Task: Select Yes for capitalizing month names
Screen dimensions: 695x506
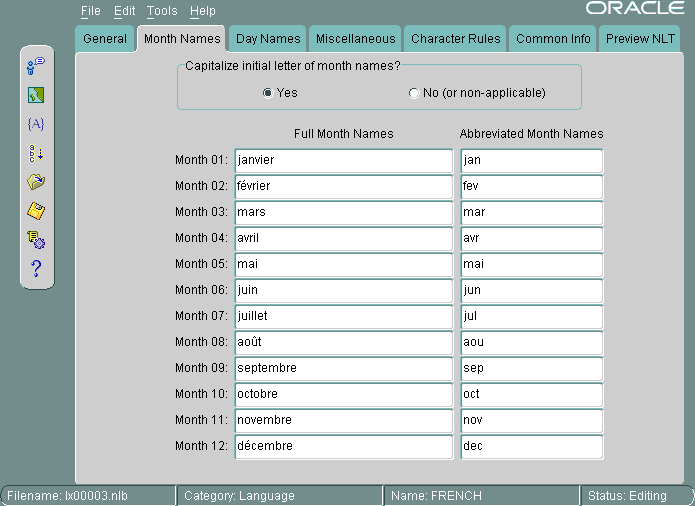Action: [x=268, y=93]
